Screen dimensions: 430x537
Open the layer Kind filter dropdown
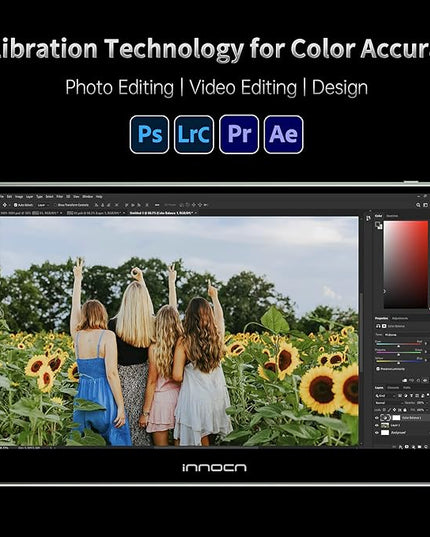click(385, 396)
